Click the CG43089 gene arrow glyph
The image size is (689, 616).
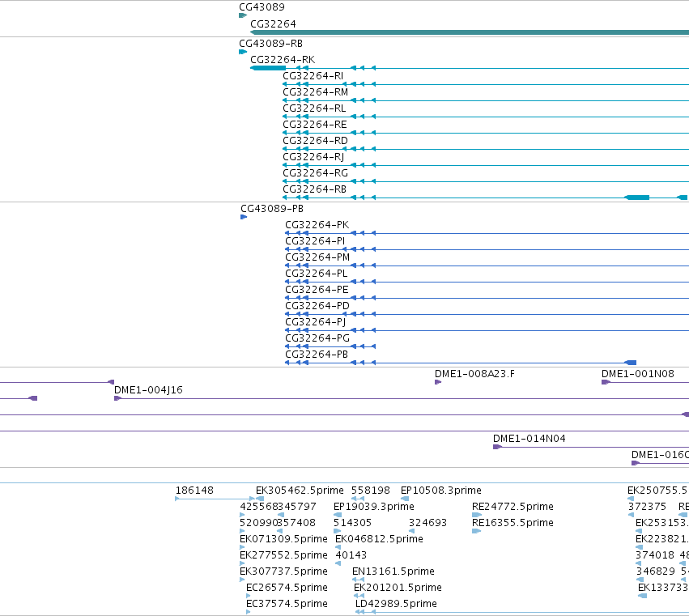tap(243, 15)
